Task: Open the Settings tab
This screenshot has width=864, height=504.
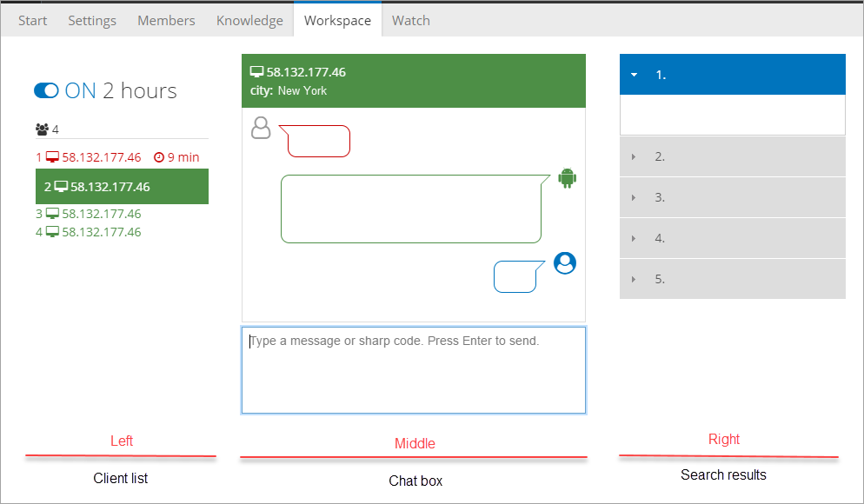Action: [x=92, y=20]
